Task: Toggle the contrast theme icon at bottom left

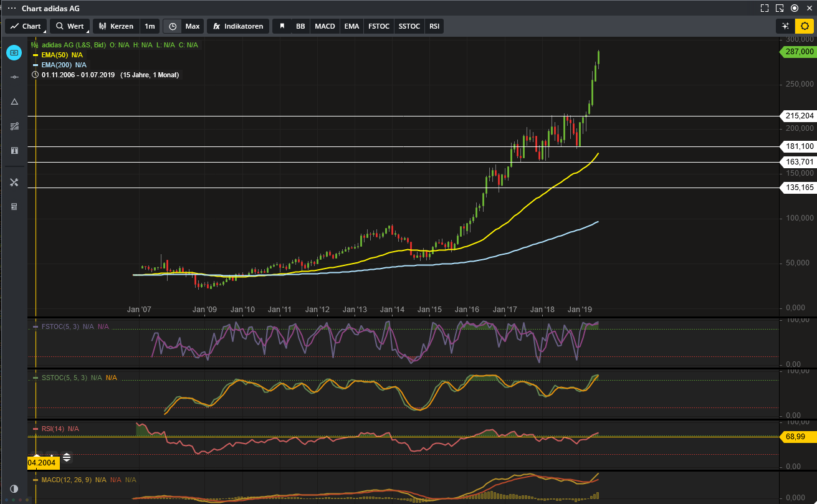Action: [14, 489]
